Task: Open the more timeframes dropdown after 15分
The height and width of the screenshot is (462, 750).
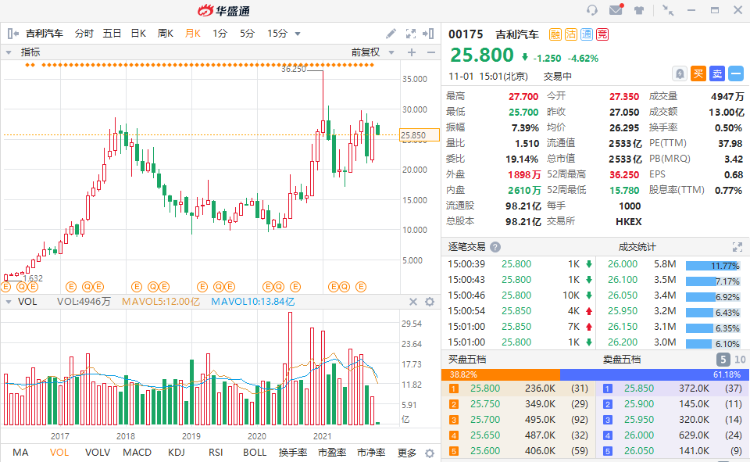Action: pyautogui.click(x=298, y=34)
